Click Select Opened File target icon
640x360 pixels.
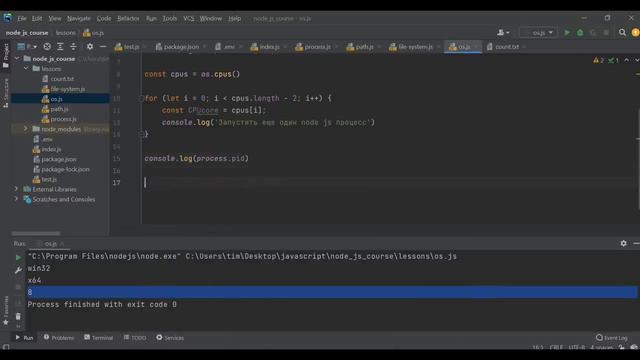[47, 47]
